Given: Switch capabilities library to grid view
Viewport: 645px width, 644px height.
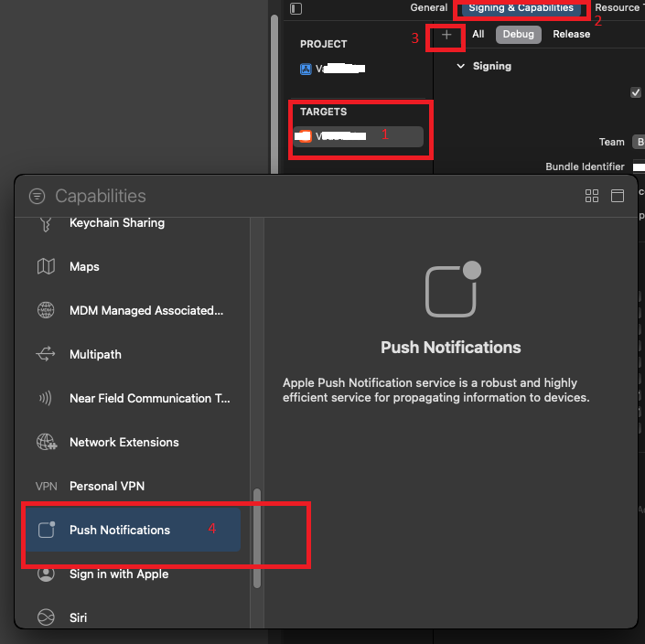Looking at the screenshot, I should pyautogui.click(x=592, y=196).
